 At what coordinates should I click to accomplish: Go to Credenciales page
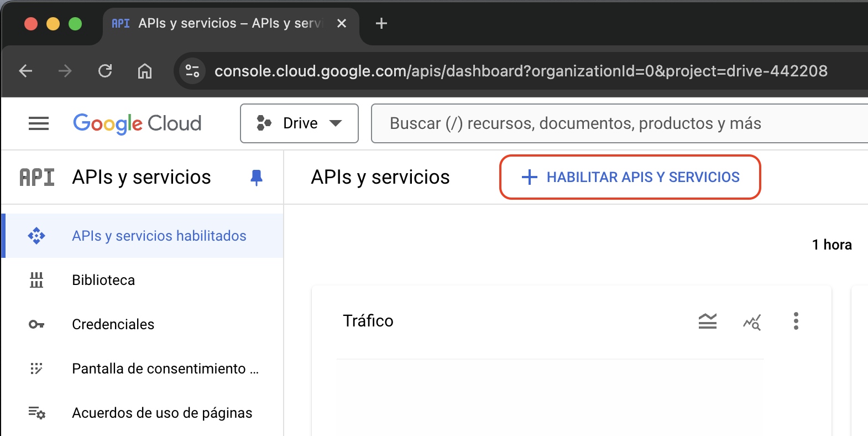[113, 324]
